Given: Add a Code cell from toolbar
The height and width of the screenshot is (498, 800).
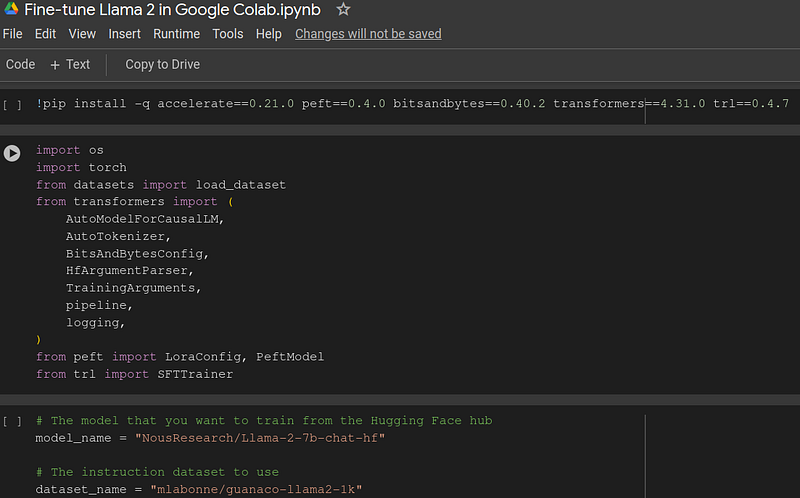Looking at the screenshot, I should click(20, 65).
